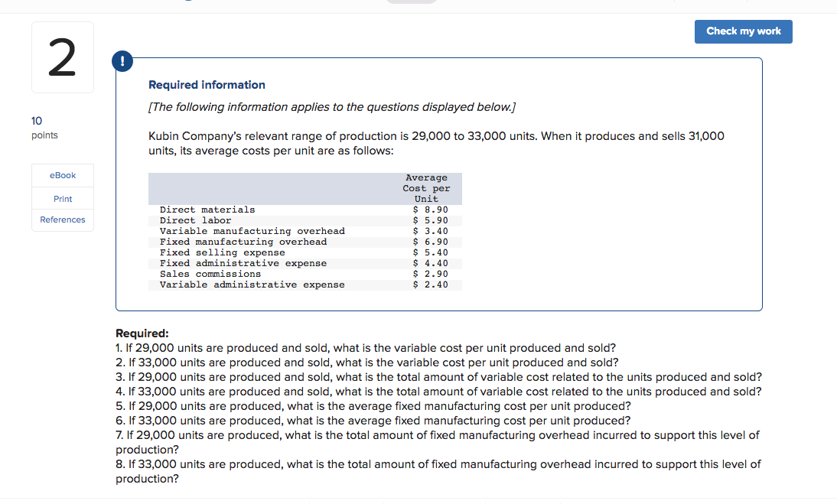Screen dimensions: 837x504
Task: Click the $ 2.40 cost value
Action: 430,285
